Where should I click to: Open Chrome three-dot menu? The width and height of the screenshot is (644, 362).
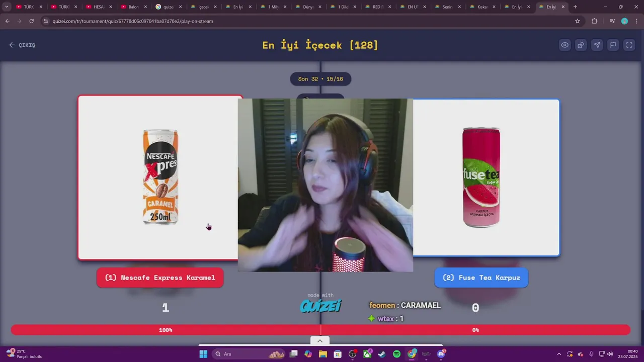[637, 21]
